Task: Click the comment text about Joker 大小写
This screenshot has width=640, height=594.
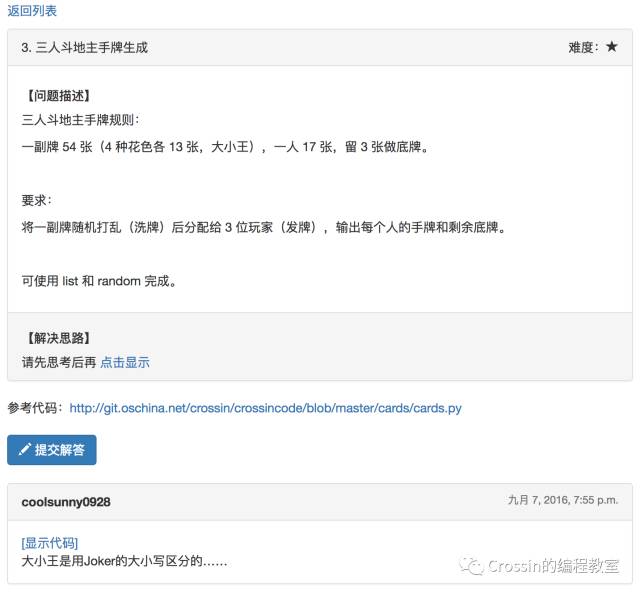Action: 124,561
